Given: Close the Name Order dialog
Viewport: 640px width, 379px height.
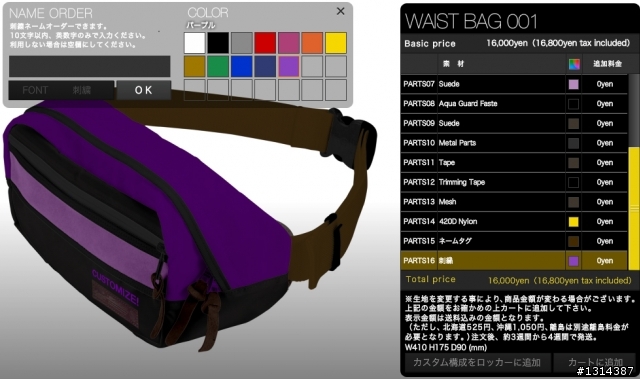Looking at the screenshot, I should point(340,11).
